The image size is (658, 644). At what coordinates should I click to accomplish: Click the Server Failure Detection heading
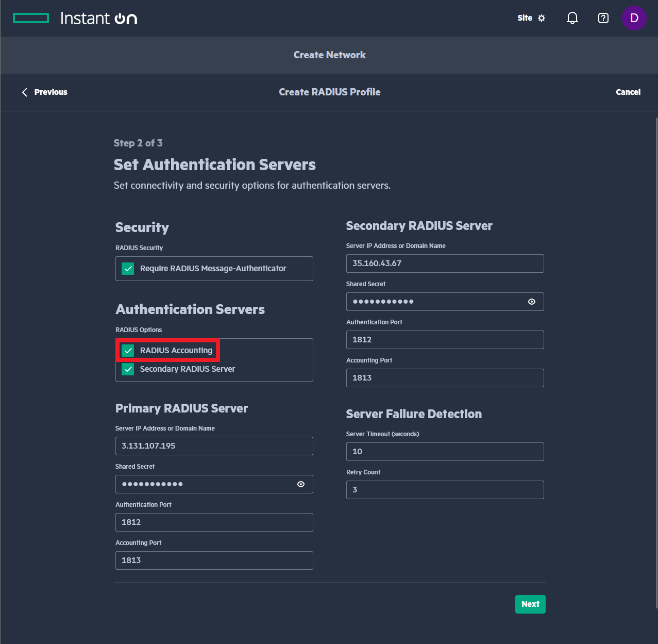point(414,414)
